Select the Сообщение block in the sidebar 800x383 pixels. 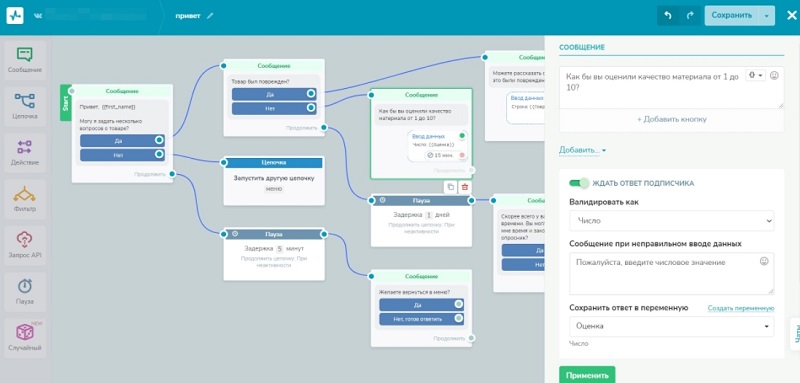24,60
